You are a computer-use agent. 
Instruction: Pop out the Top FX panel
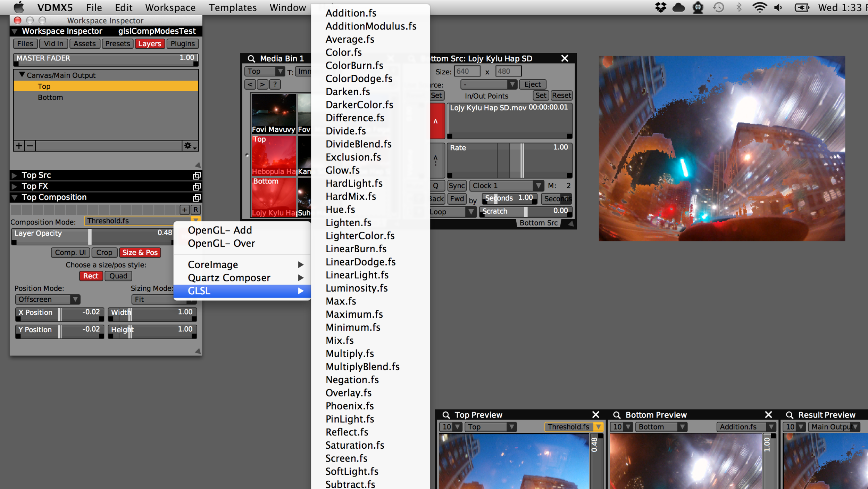pos(197,187)
